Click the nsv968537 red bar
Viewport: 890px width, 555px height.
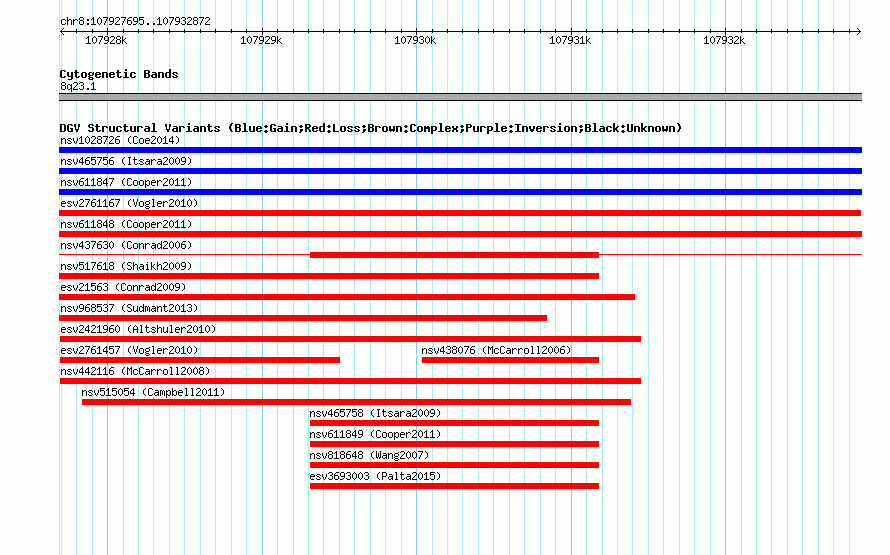(303, 318)
